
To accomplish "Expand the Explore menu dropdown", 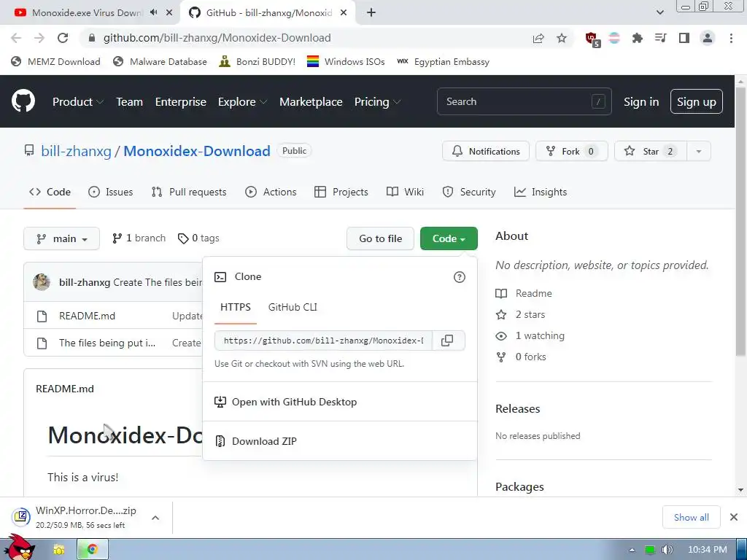I will (x=242, y=102).
